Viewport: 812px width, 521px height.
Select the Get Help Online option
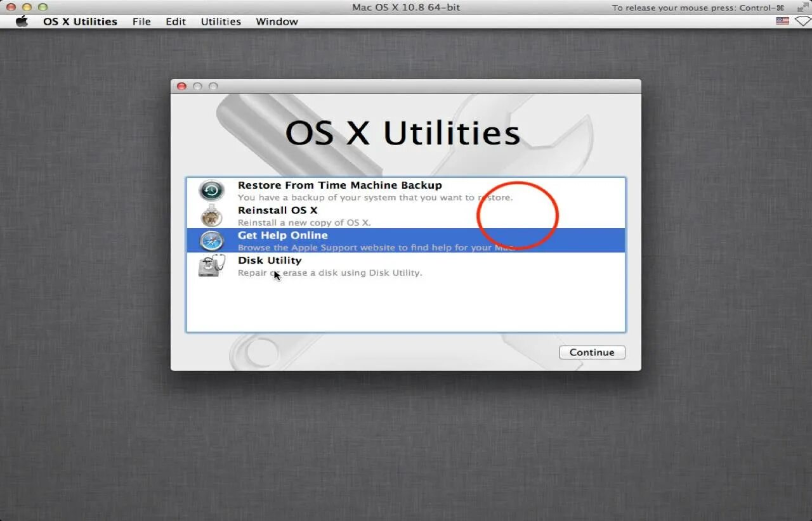(x=406, y=241)
